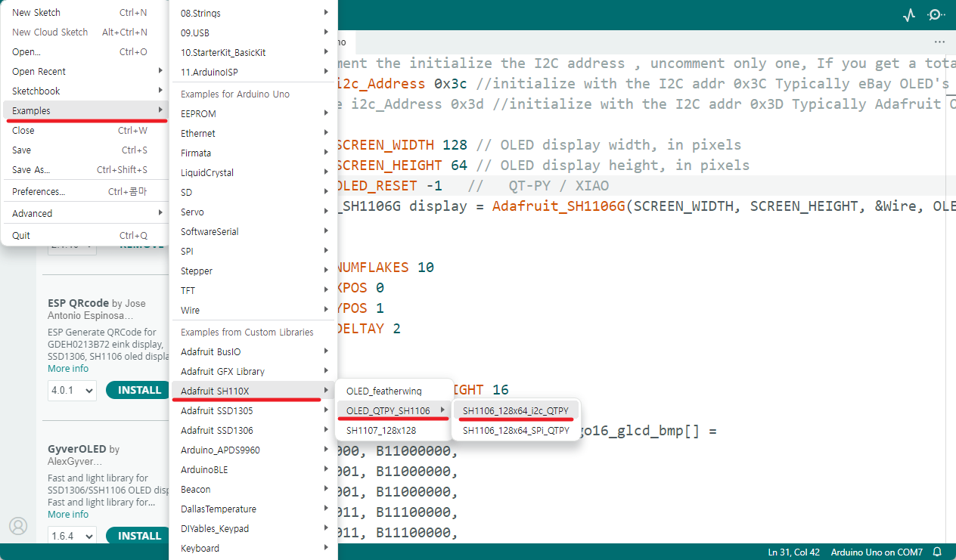
Task: Open ArduinoBLE examples submenu
Action: [253, 470]
